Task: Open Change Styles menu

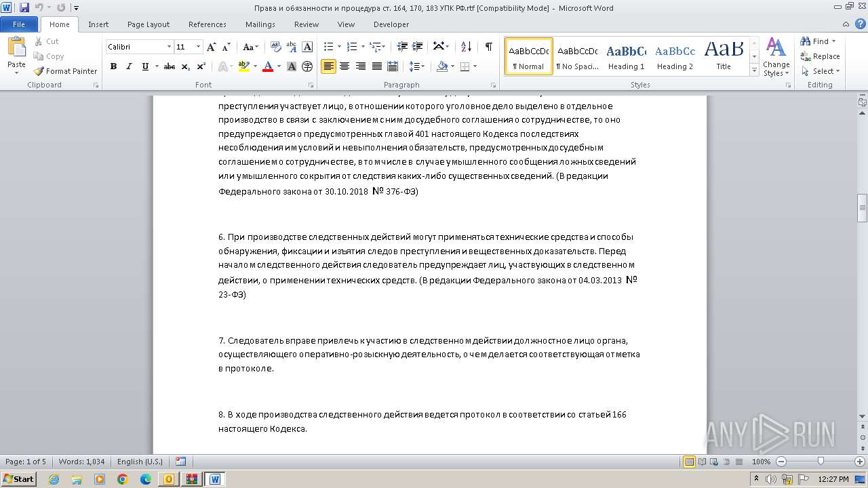Action: coord(776,58)
